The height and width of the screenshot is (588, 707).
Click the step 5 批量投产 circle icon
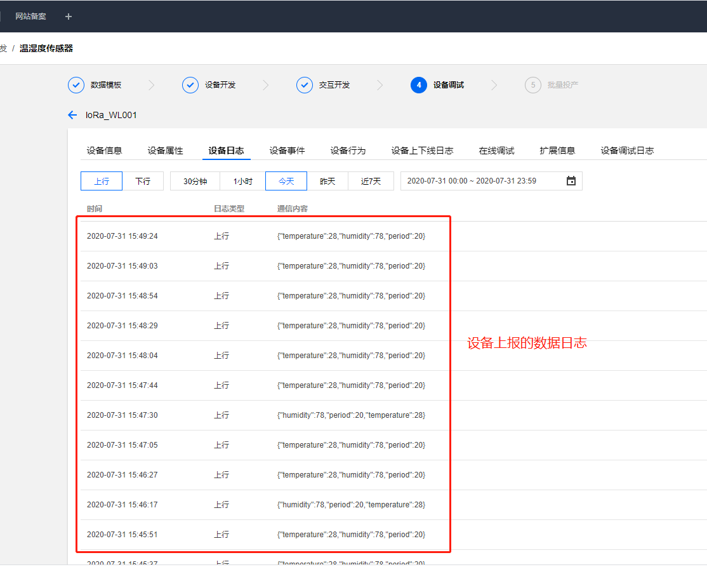533,85
